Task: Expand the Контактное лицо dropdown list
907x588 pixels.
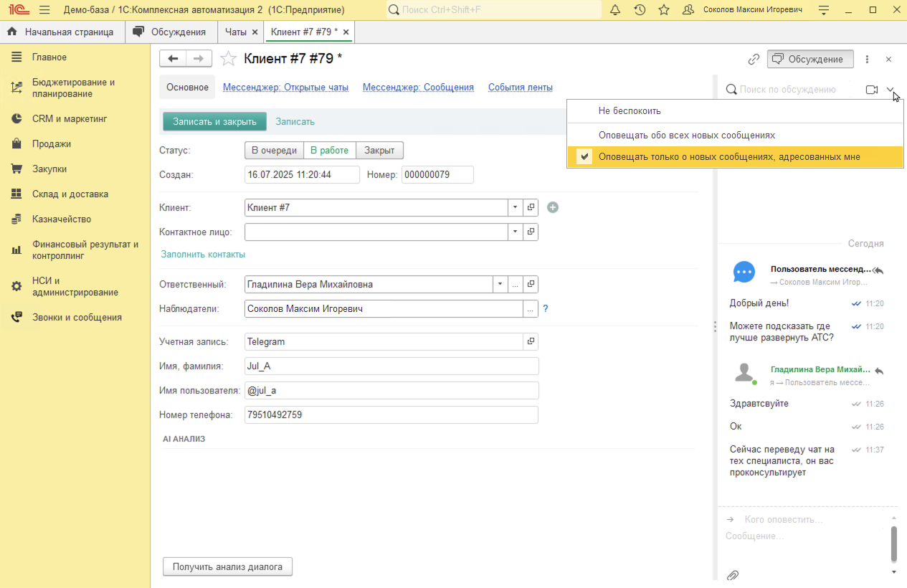Action: 516,232
